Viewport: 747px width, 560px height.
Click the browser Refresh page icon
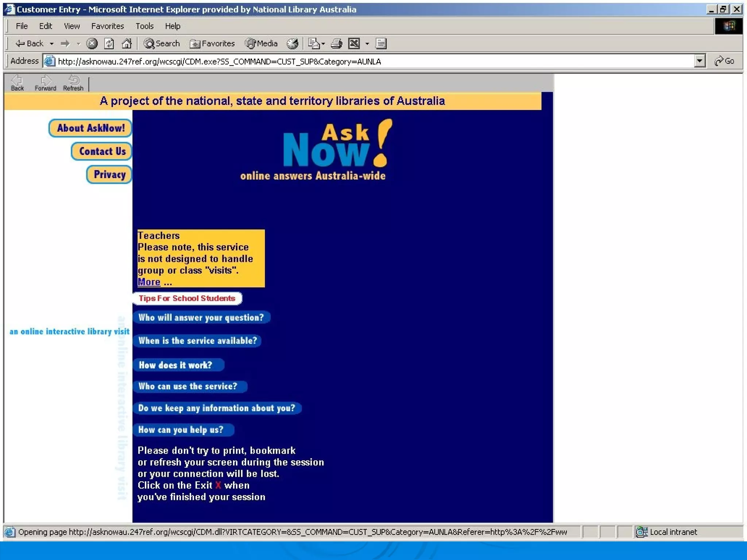pos(109,44)
